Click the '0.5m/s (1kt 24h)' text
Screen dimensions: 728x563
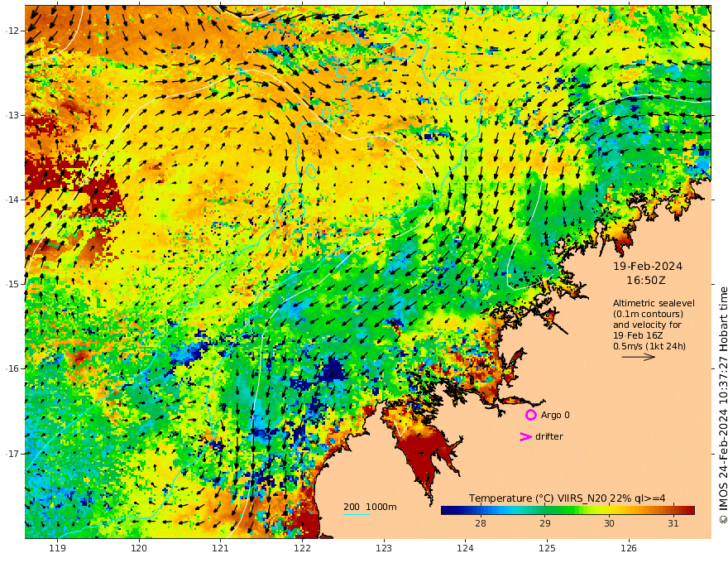649,346
